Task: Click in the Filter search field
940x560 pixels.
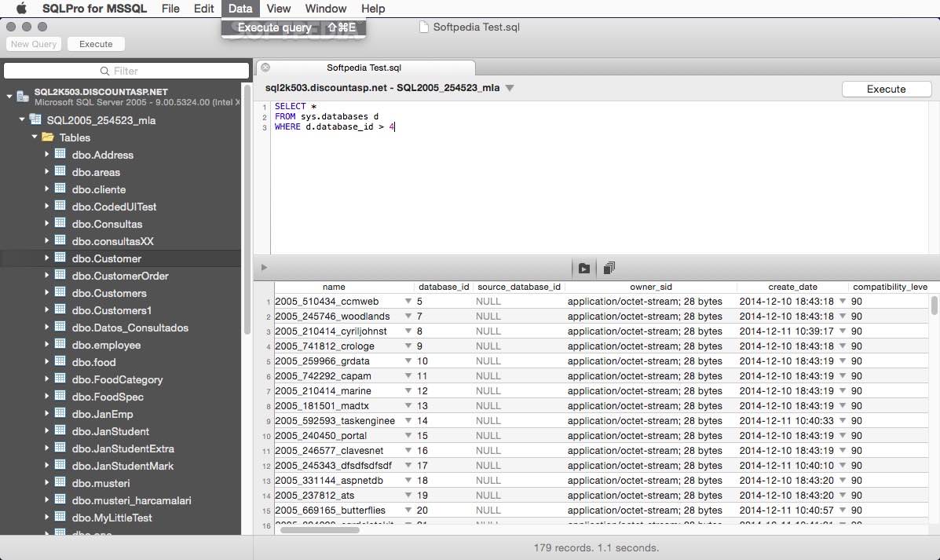Action: click(126, 71)
